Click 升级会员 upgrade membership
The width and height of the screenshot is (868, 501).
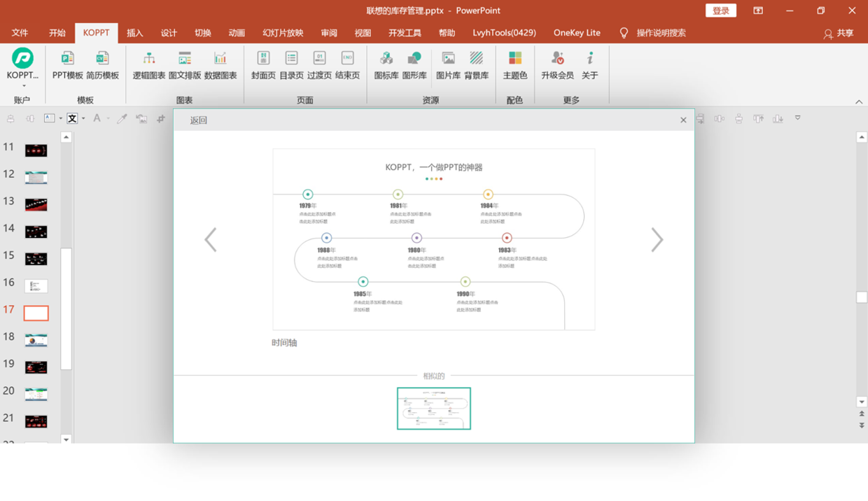tap(557, 64)
